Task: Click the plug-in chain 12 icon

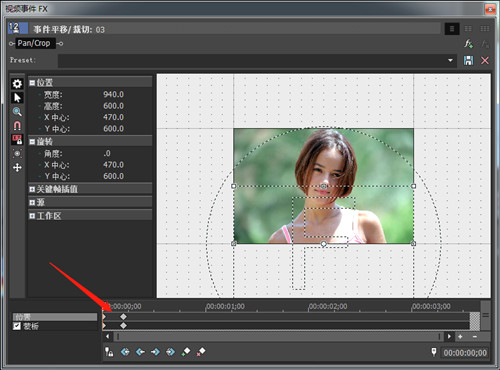Action: (x=18, y=28)
